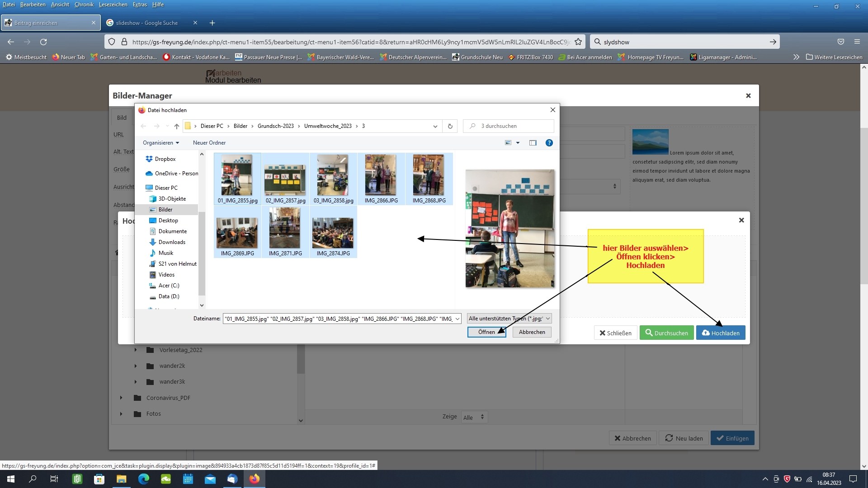Open new browser tab with plus icon

pyautogui.click(x=212, y=23)
